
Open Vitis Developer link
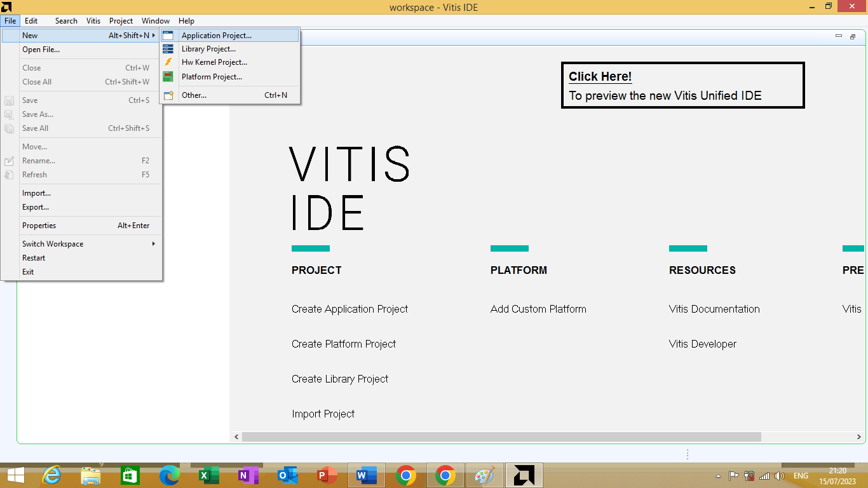703,344
